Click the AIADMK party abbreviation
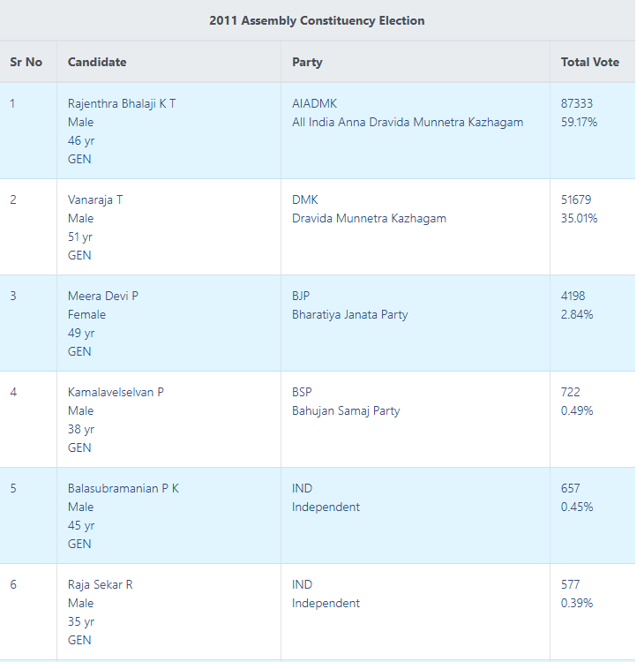Image resolution: width=644 pixels, height=669 pixels. click(315, 103)
